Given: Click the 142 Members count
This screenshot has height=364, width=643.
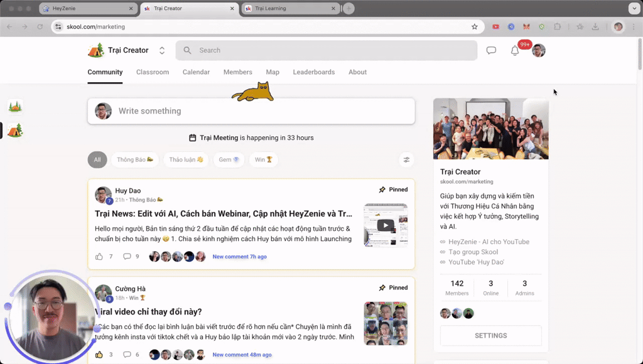Looking at the screenshot, I should point(457,288).
